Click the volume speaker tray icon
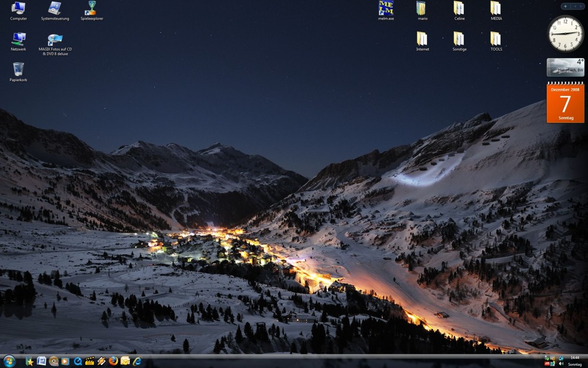The image size is (588, 368). coord(561,364)
